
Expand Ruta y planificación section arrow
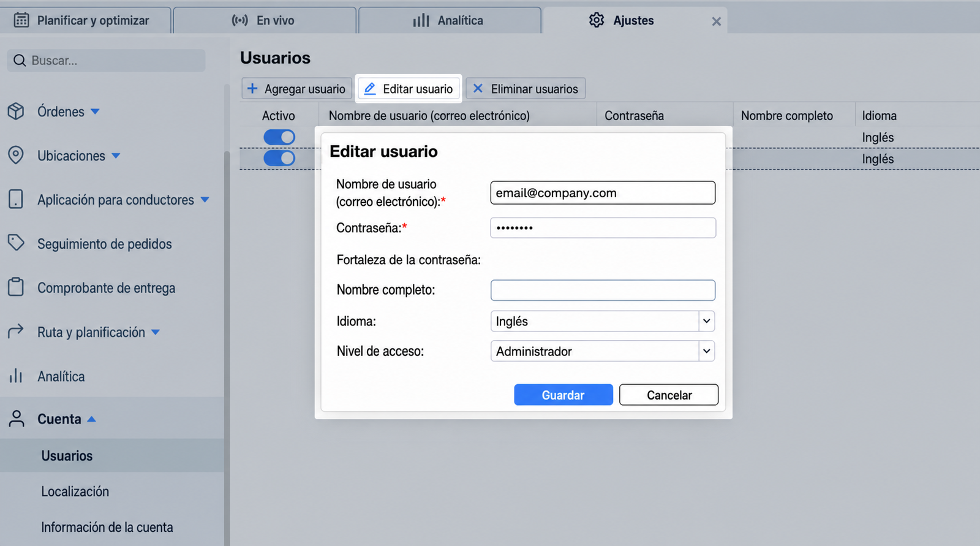click(x=156, y=332)
